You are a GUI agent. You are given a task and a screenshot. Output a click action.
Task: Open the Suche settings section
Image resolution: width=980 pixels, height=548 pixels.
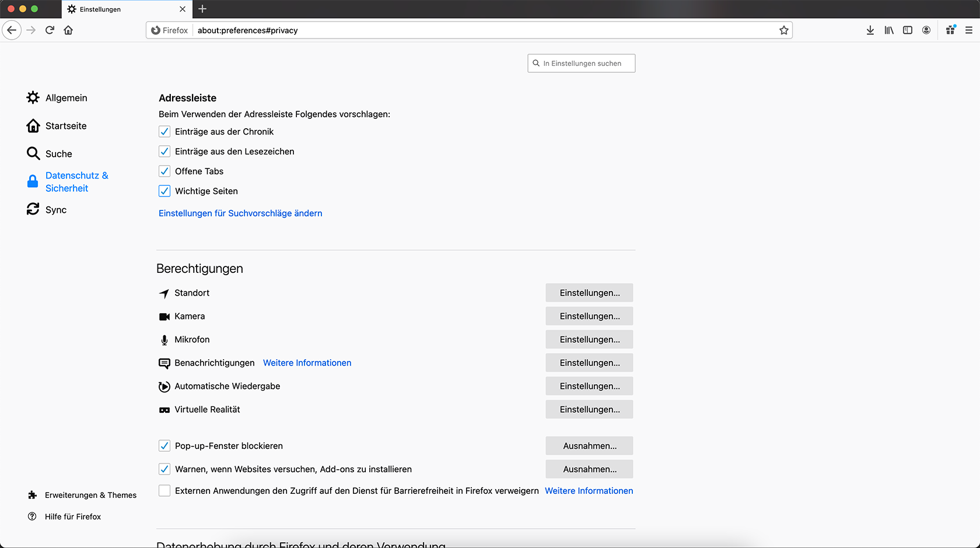pyautogui.click(x=59, y=154)
